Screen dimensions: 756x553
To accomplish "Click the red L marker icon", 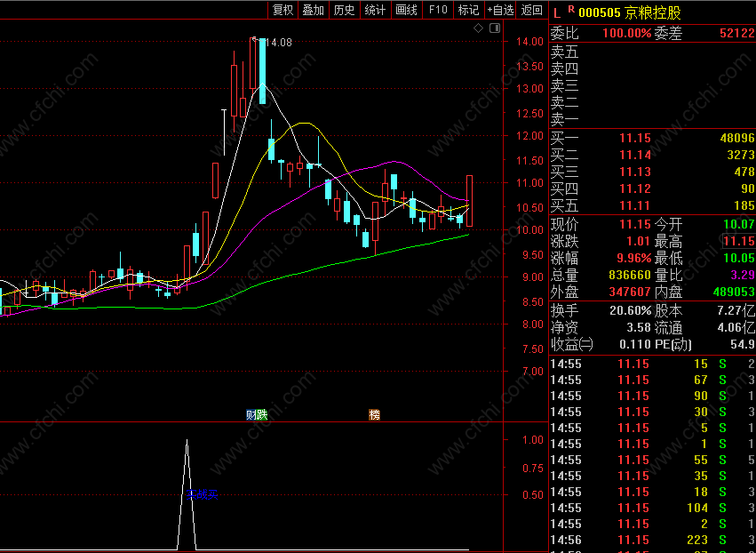I will tap(557, 13).
